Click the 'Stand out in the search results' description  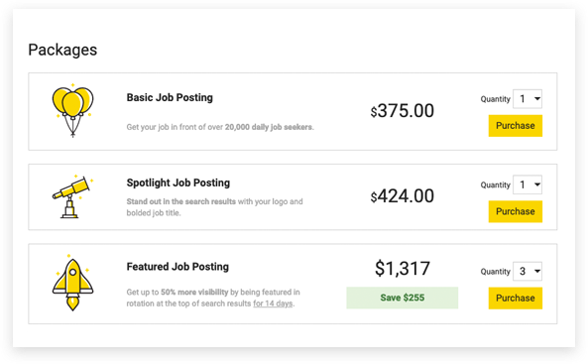coord(181,201)
